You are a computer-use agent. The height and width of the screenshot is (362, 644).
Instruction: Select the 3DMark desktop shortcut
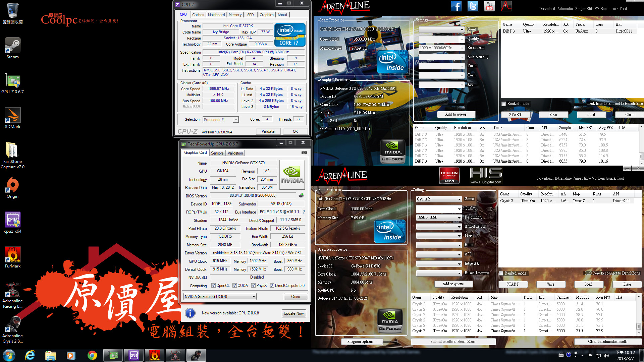point(12,118)
